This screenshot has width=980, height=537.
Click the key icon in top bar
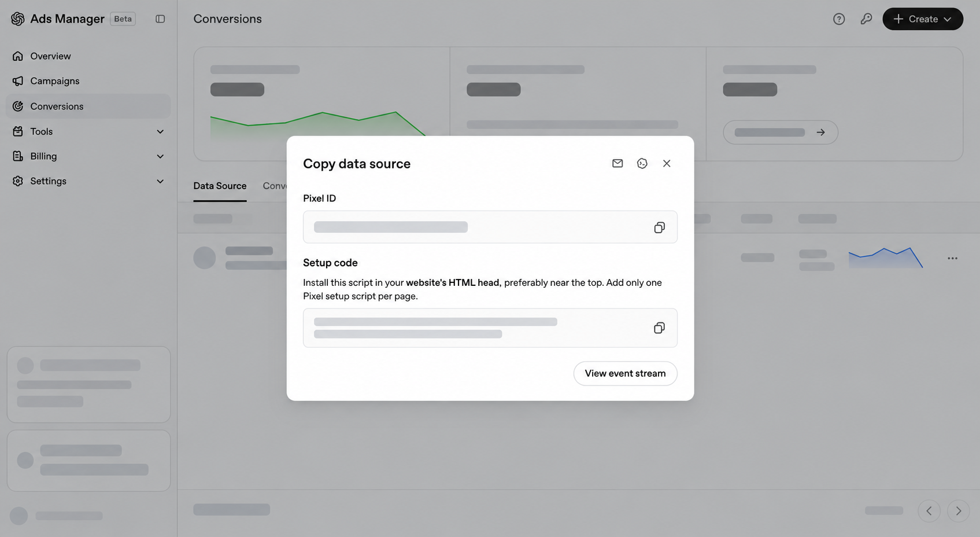tap(866, 19)
